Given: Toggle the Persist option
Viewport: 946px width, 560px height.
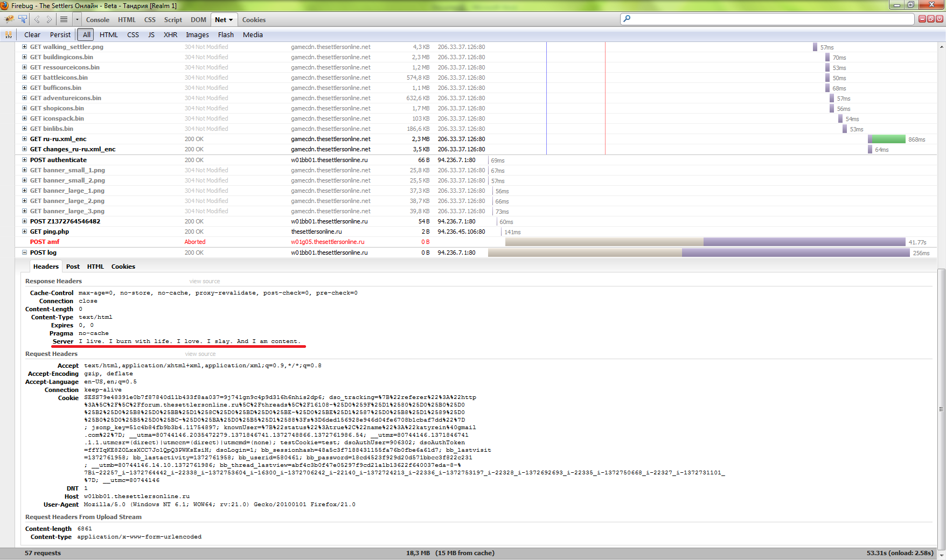Looking at the screenshot, I should tap(60, 35).
